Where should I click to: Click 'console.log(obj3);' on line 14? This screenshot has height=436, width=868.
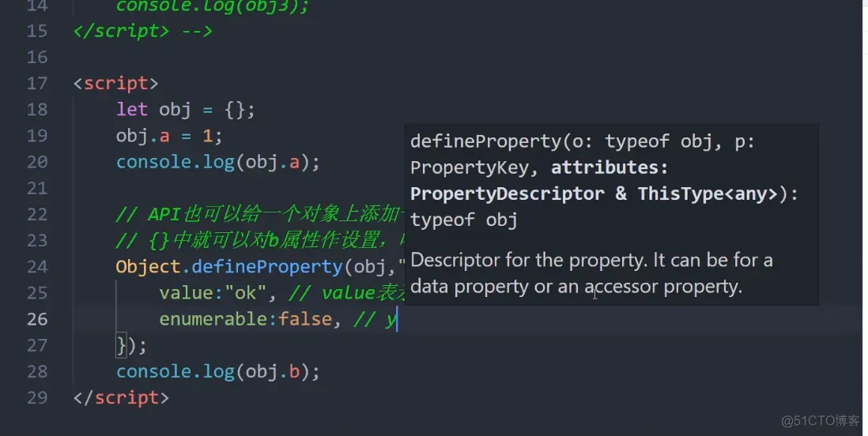[x=212, y=6]
